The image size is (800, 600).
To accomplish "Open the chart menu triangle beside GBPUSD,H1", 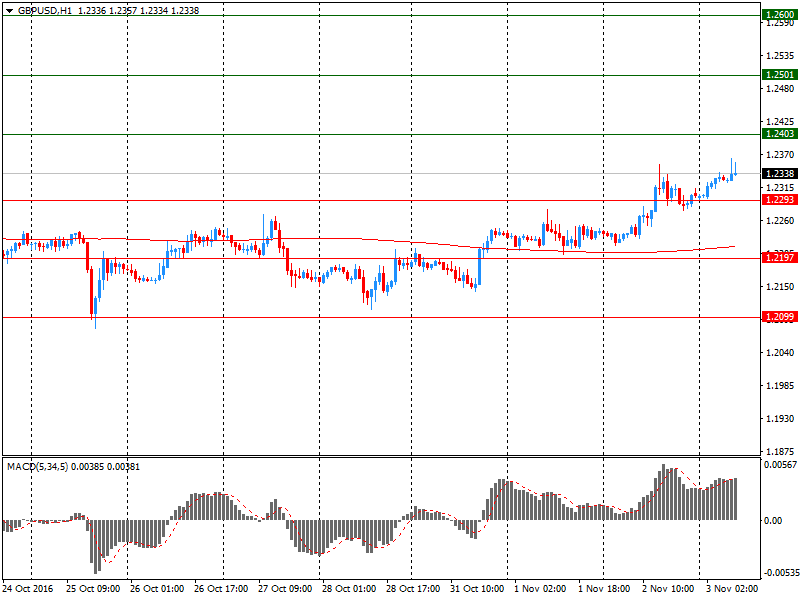I will pyautogui.click(x=10, y=11).
